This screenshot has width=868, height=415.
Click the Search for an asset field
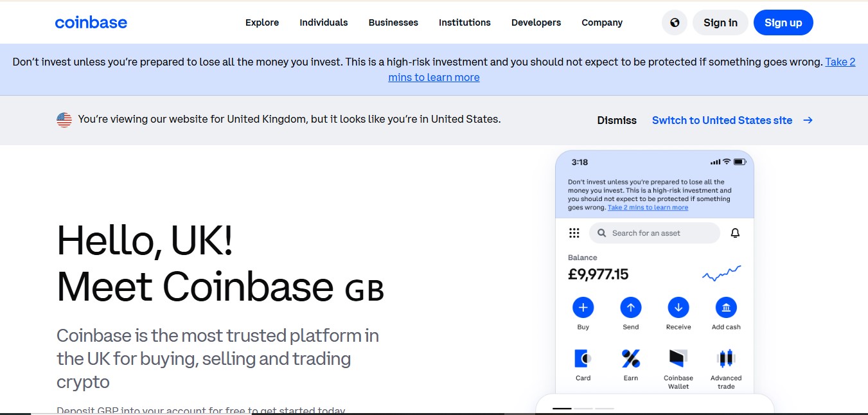[x=655, y=233]
